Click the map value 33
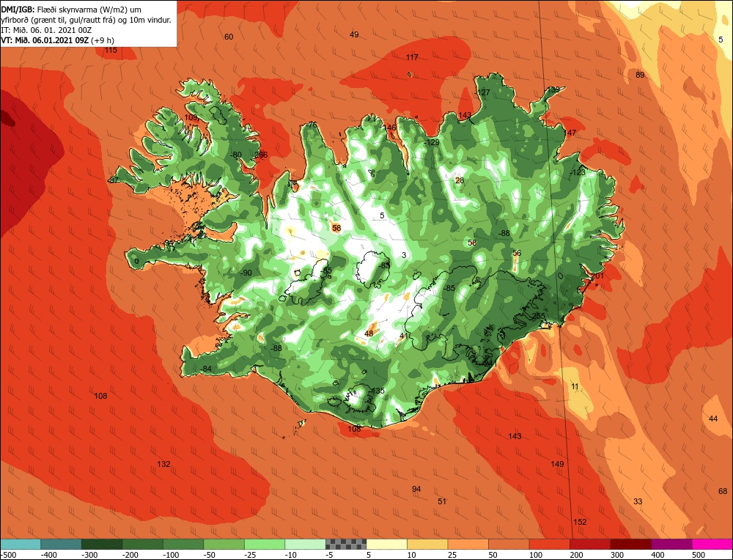Viewport: 733px width, 560px height. (638, 501)
